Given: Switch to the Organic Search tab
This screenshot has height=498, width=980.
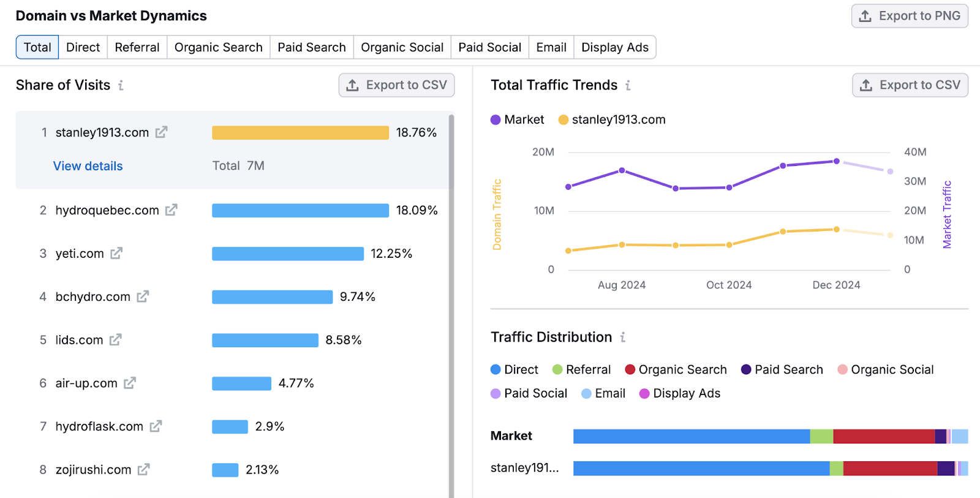Looking at the screenshot, I should (x=219, y=47).
